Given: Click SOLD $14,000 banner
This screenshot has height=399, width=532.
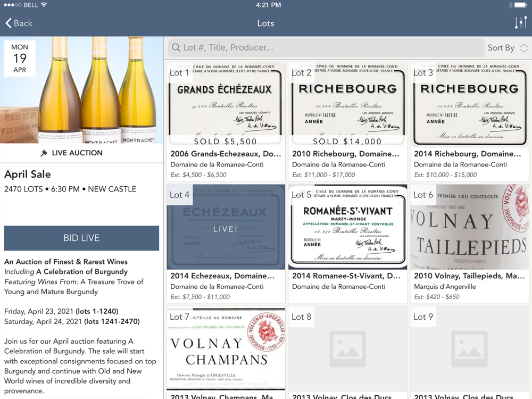Looking at the screenshot, I should tap(347, 141).
